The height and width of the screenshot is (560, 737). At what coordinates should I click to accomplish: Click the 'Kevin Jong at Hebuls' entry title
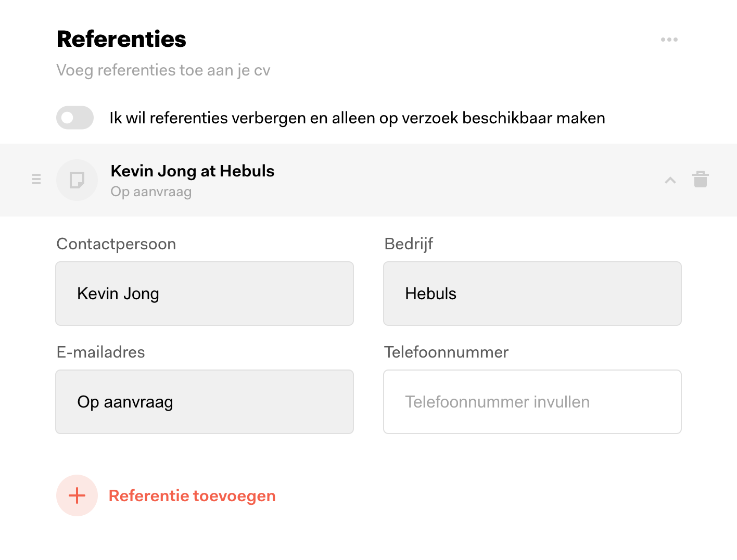pos(193,171)
